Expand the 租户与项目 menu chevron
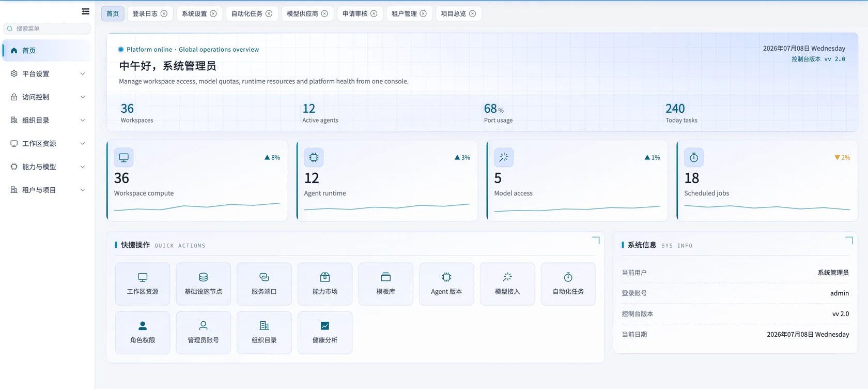868x389 pixels. tap(83, 190)
